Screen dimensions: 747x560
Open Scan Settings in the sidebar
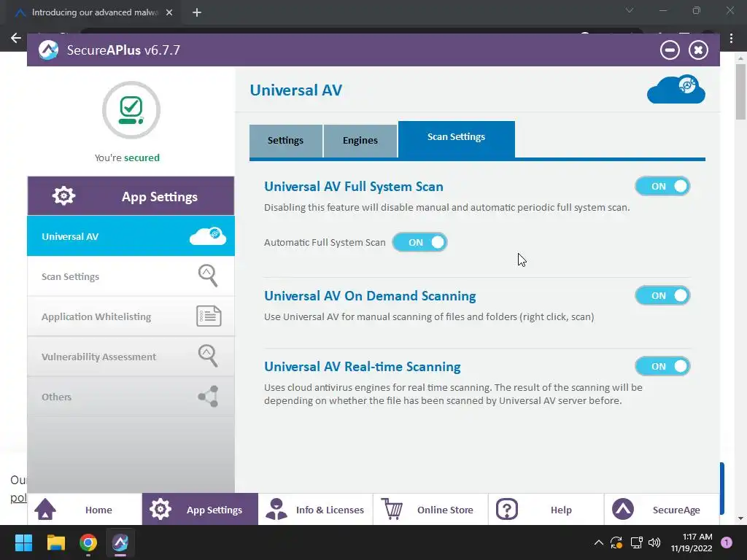[x=131, y=276]
